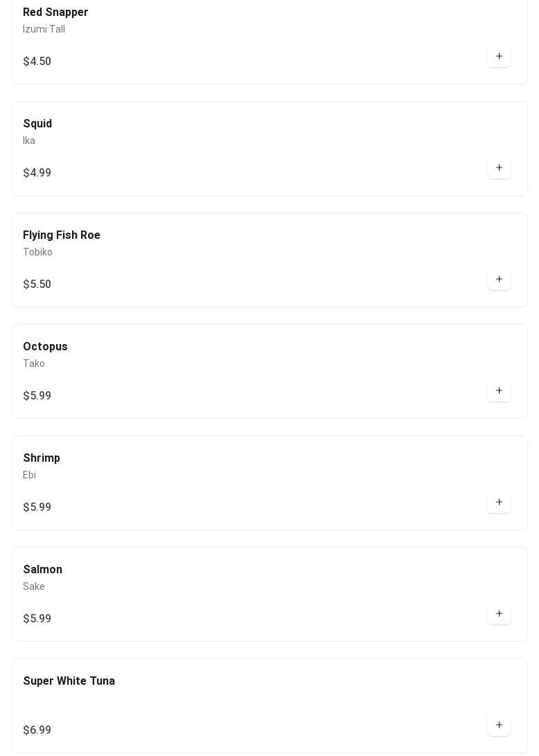
Task: Tap the Salmon plus button
Action: coord(499,613)
